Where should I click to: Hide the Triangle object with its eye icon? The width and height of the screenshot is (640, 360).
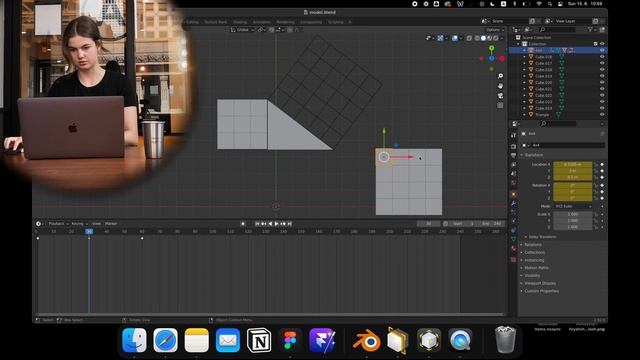click(x=602, y=115)
